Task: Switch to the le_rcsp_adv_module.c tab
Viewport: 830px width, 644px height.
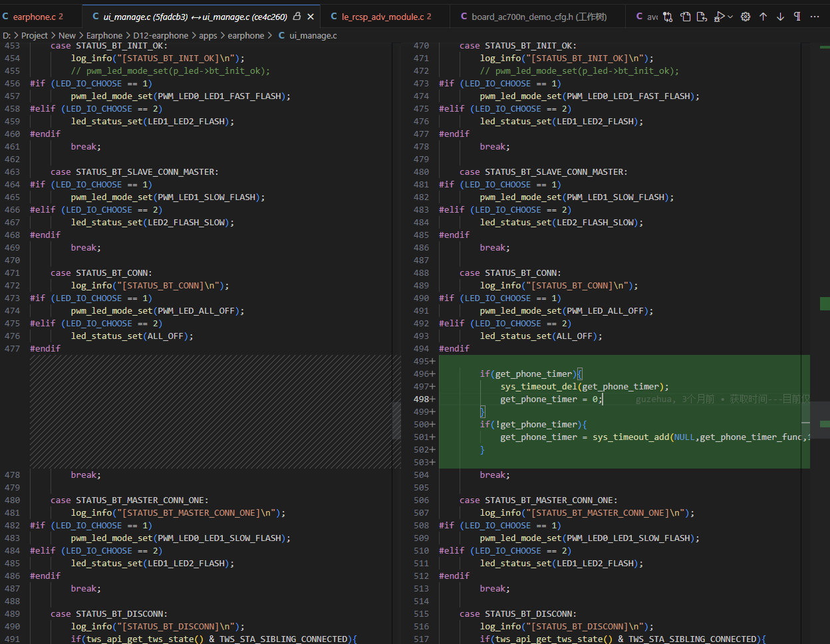Action: click(386, 17)
